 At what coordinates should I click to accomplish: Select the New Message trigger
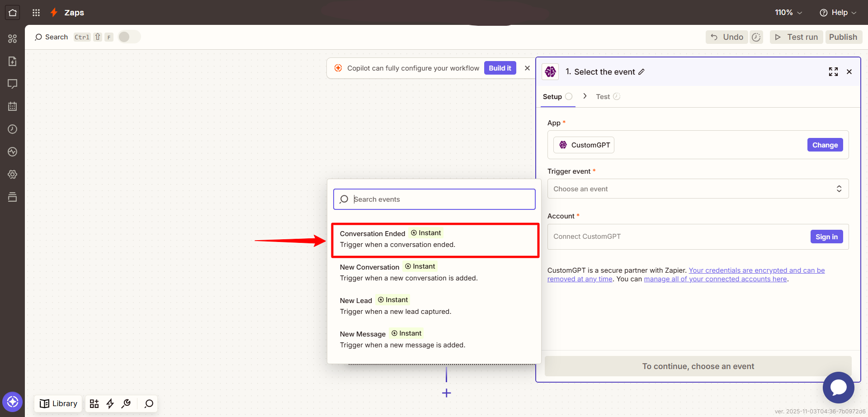tap(434, 339)
